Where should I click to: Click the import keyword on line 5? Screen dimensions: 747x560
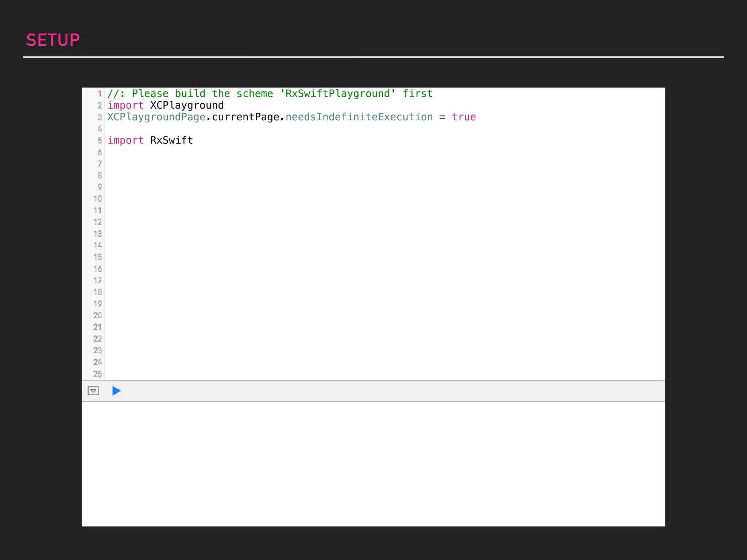[125, 140]
